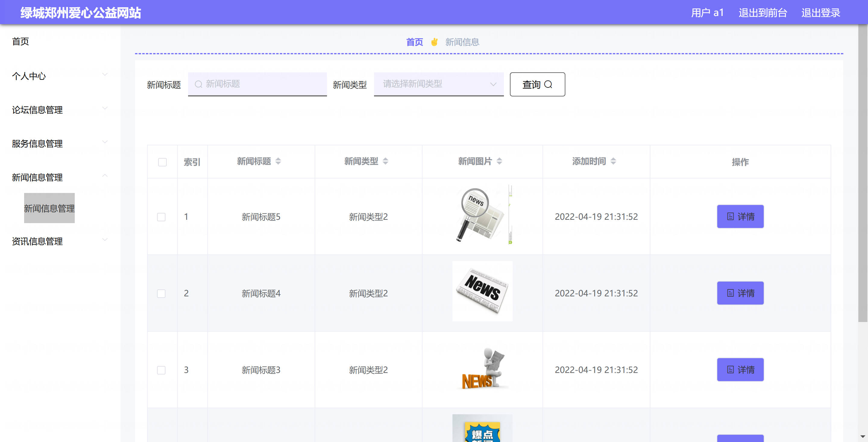Click the timestamp in the 新闻标题4 row
868x442 pixels.
596,293
